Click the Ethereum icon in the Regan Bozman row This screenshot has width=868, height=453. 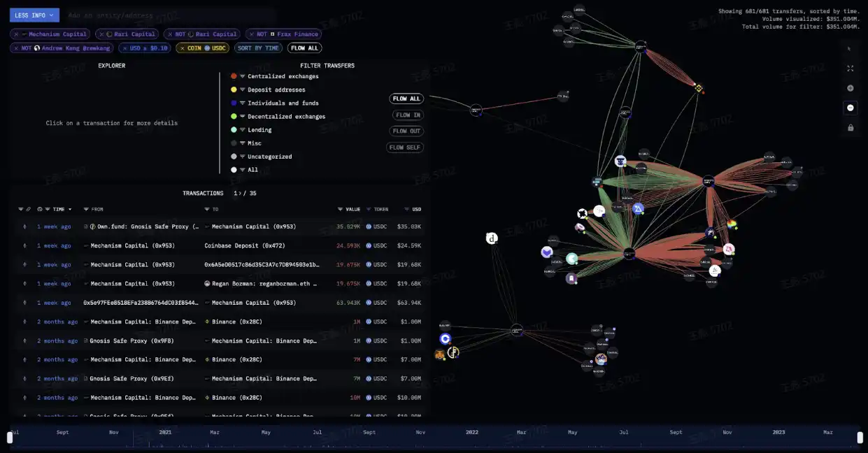tap(24, 284)
